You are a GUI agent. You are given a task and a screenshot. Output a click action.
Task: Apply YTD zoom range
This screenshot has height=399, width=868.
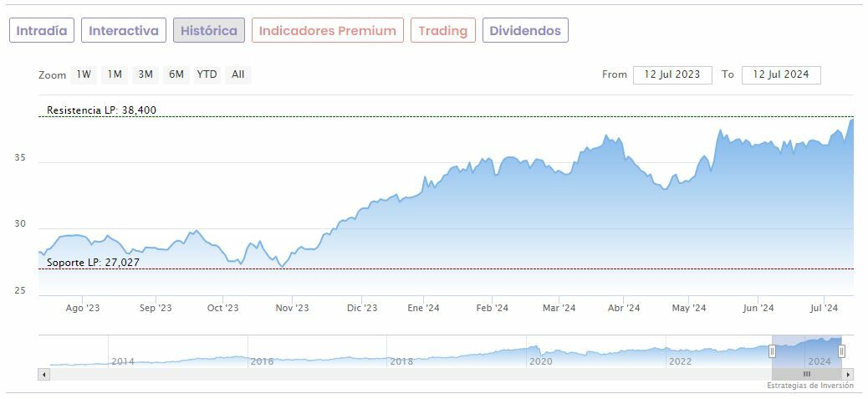(207, 74)
